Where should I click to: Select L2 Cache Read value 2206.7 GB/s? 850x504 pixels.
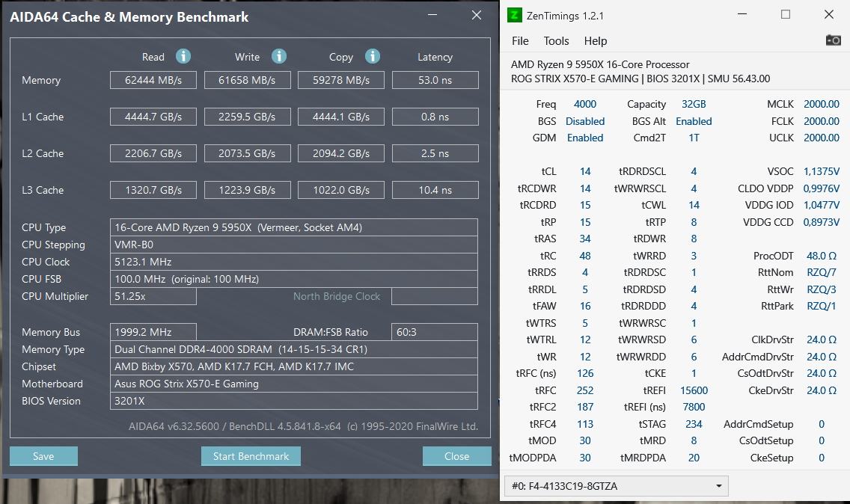pyautogui.click(x=153, y=153)
